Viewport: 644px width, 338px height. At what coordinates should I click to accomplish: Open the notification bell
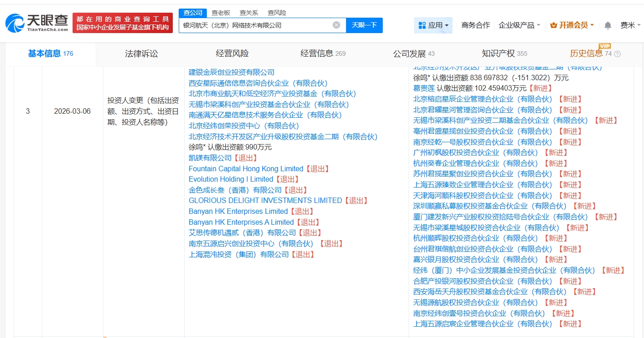pyautogui.click(x=608, y=25)
